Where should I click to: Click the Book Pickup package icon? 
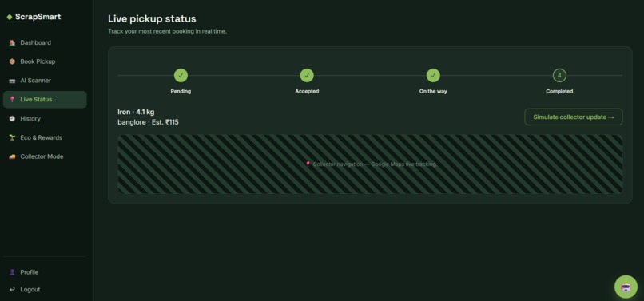click(12, 61)
